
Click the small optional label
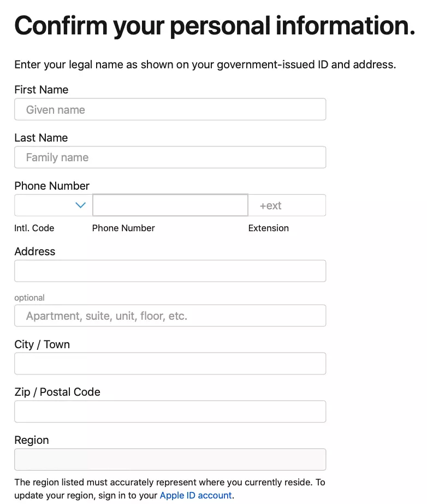pyautogui.click(x=29, y=297)
